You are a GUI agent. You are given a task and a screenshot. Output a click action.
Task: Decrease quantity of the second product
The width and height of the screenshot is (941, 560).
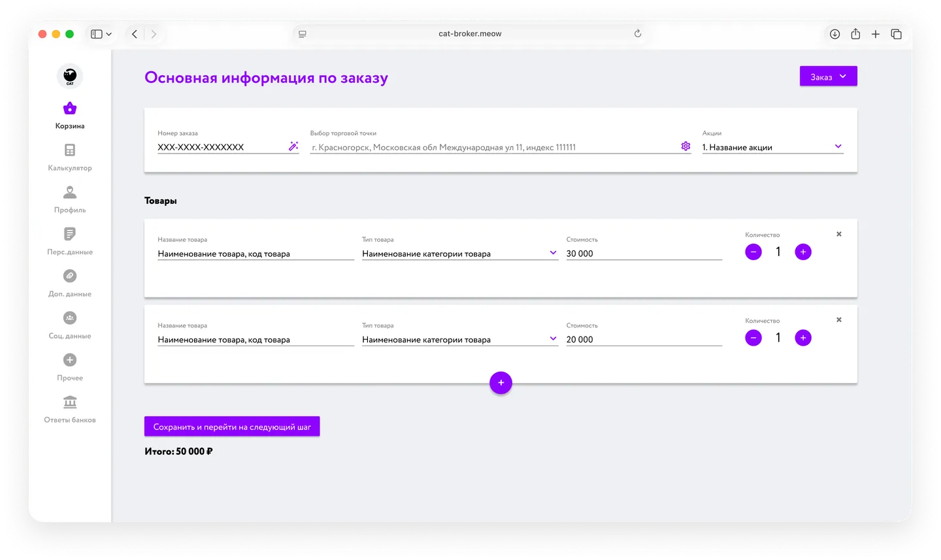[753, 338]
